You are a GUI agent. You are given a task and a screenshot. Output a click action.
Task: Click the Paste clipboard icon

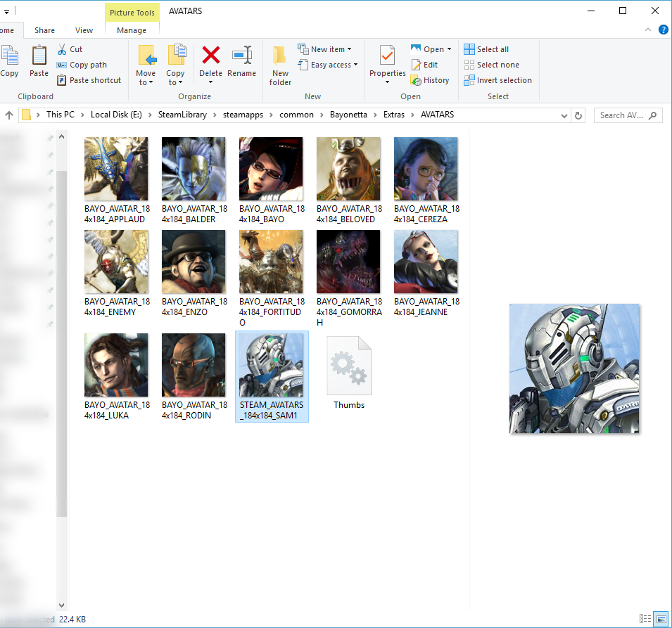39,56
